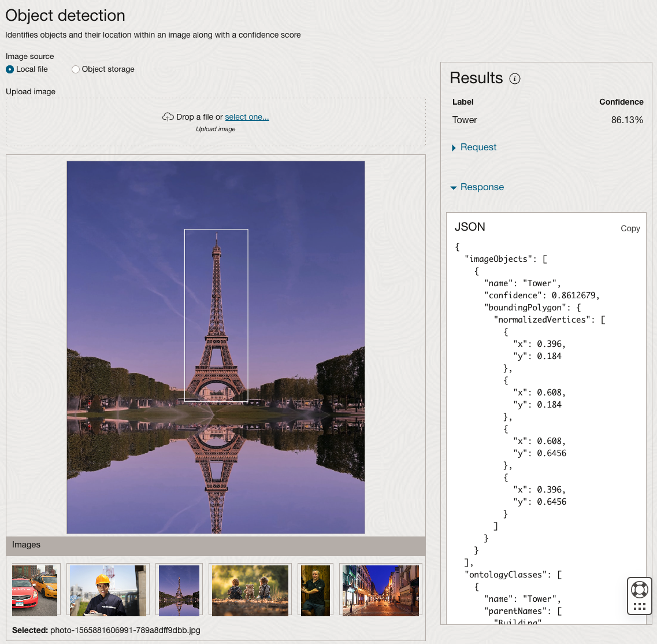This screenshot has height=644, width=657.
Task: Click the Images section header bar
Action: coord(216,545)
